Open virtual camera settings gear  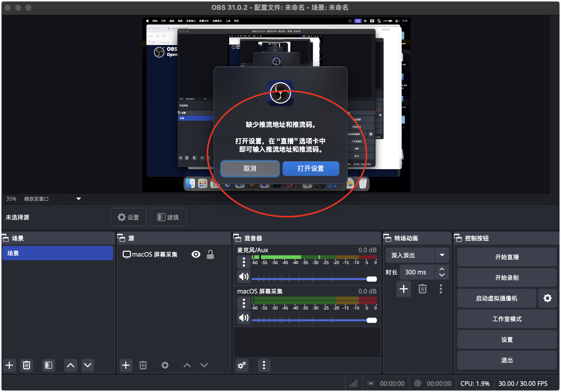tap(548, 298)
